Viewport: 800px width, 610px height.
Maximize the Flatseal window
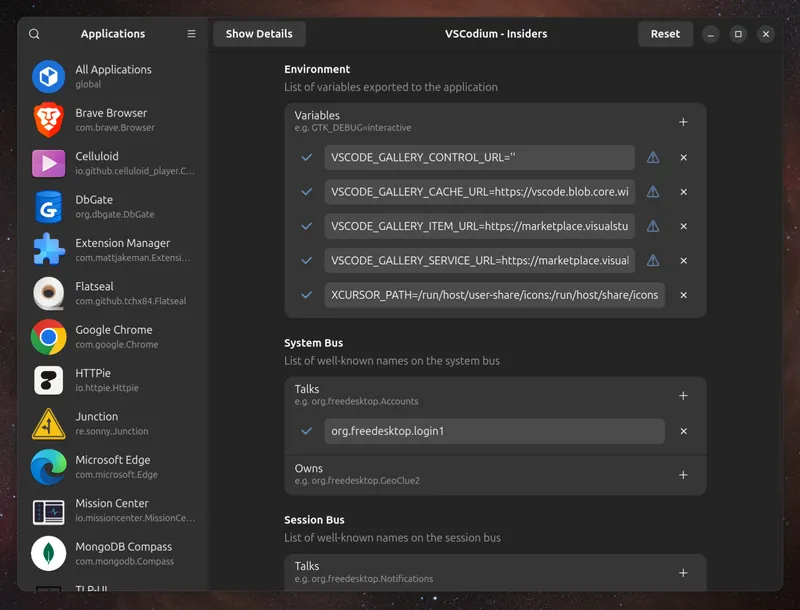pos(738,34)
